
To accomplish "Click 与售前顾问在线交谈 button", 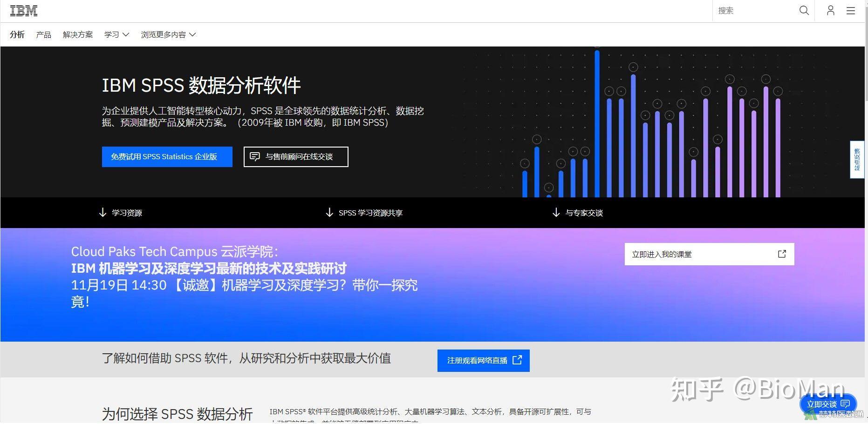I will tap(296, 157).
